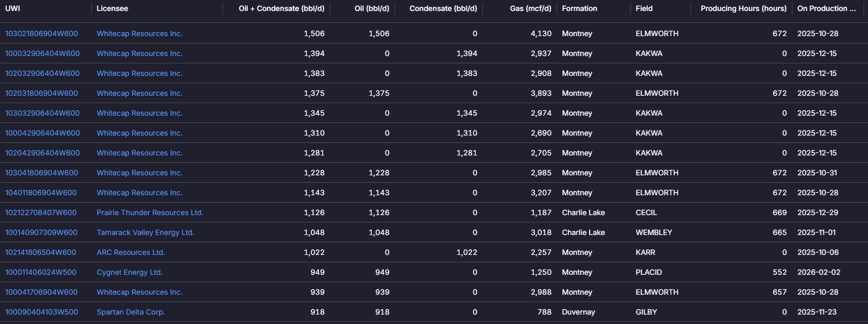Open UWI link 100032906404W600
Image resolution: width=868 pixels, height=324 pixels.
(42, 53)
